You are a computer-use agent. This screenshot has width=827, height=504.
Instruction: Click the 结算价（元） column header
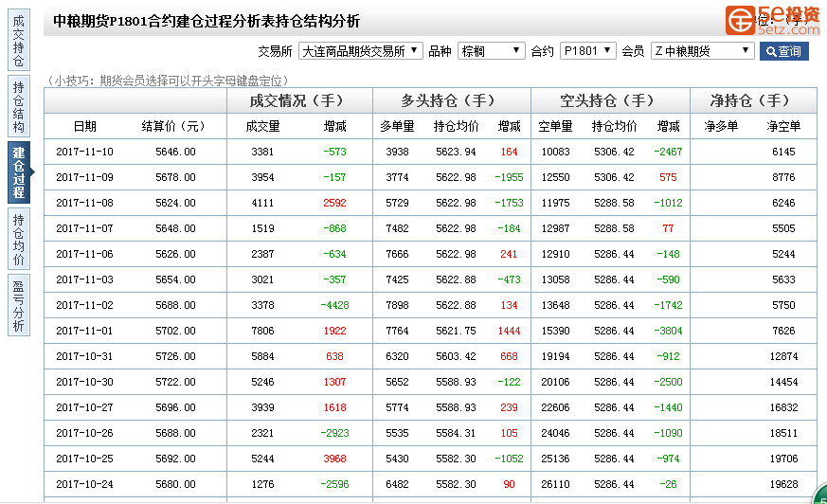173,127
